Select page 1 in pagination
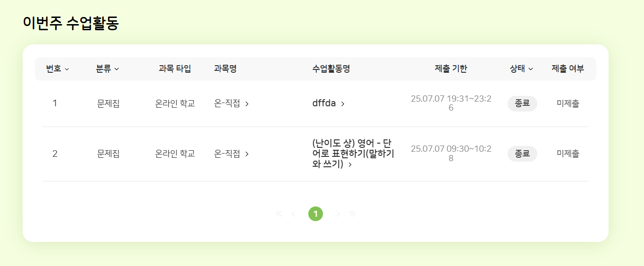This screenshot has width=644, height=266. pos(315,214)
